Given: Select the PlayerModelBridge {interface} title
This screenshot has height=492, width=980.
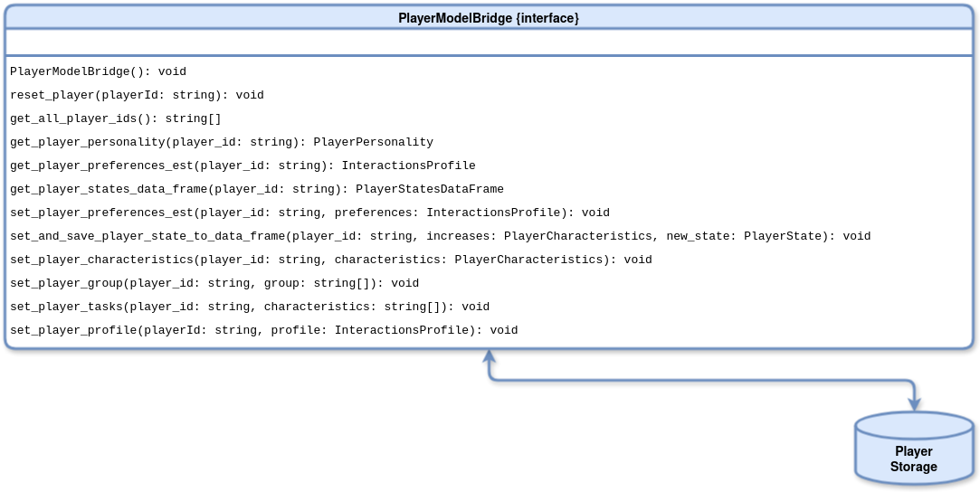Looking at the screenshot, I should pos(489,18).
